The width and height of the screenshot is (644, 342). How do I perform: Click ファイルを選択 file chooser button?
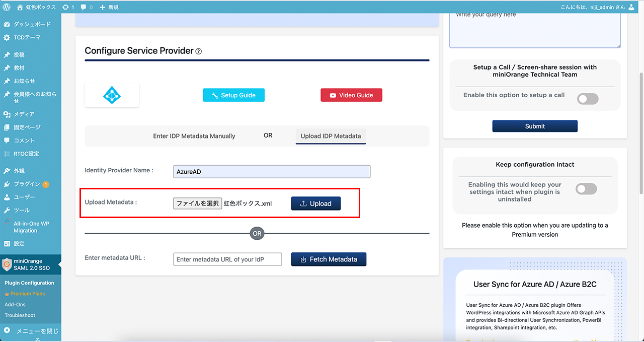pyautogui.click(x=198, y=203)
